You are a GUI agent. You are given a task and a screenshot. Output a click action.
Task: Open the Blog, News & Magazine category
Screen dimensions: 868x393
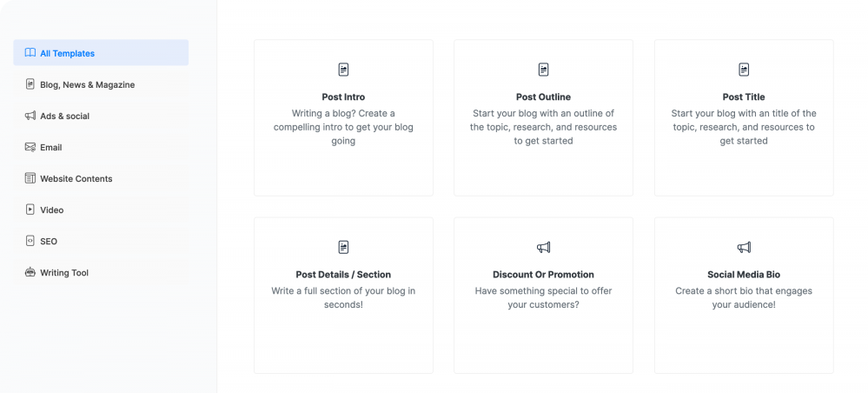[x=87, y=84]
